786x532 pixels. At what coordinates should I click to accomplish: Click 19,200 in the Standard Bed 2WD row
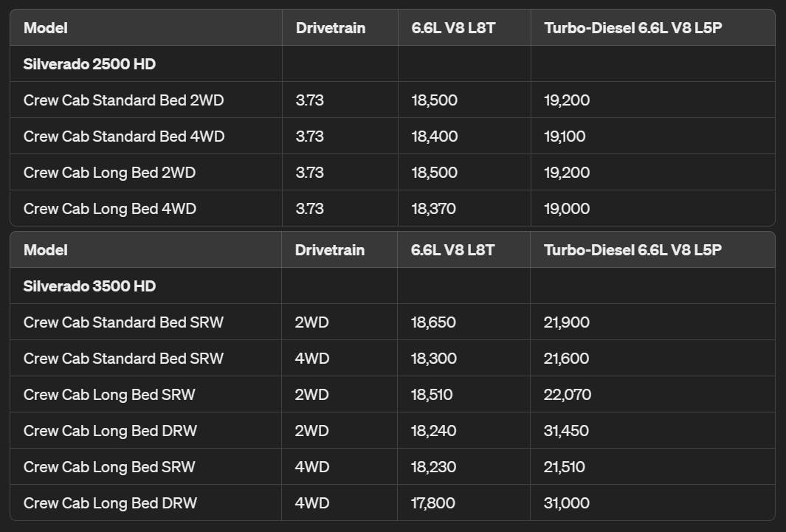pos(567,100)
